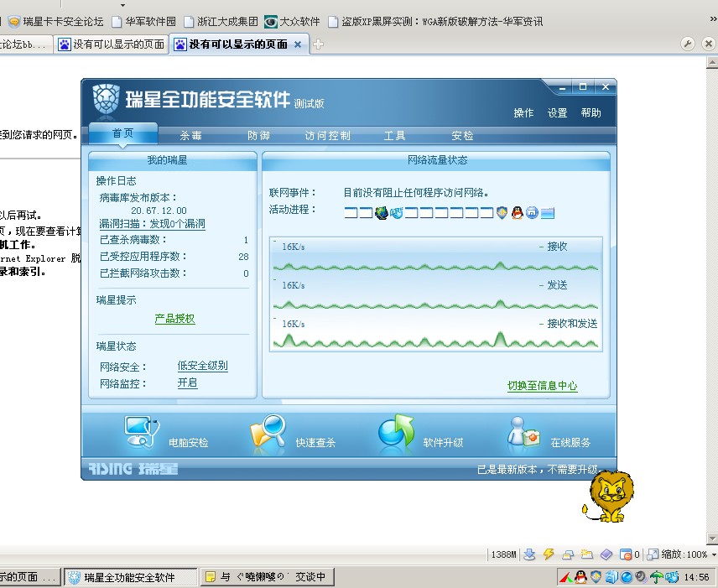The image size is (718, 588).
Task: Open 华军软件园 bookmark
Action: pyautogui.click(x=143, y=22)
